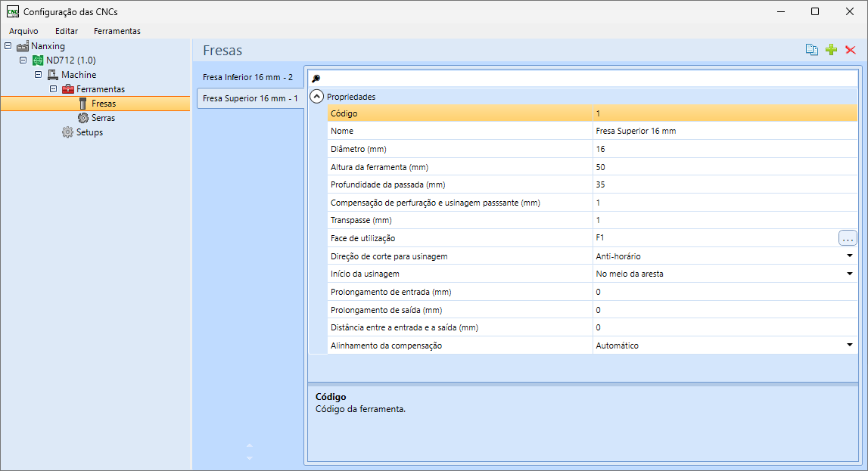868x471 pixels.
Task: Click the Compensação de perfuração value field
Action: point(725,203)
